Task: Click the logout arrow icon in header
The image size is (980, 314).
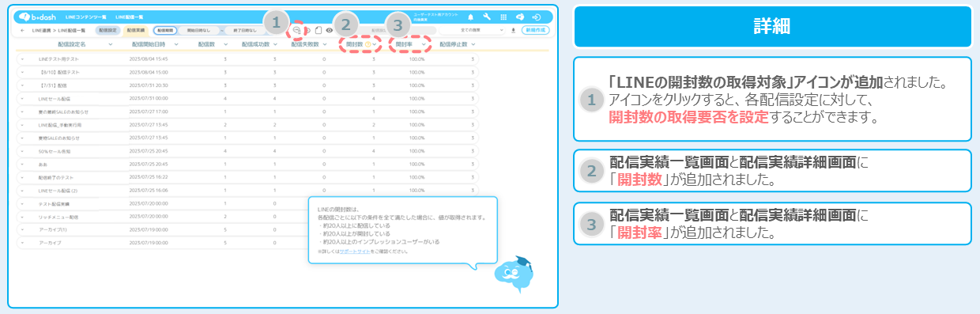Action: coord(537,17)
